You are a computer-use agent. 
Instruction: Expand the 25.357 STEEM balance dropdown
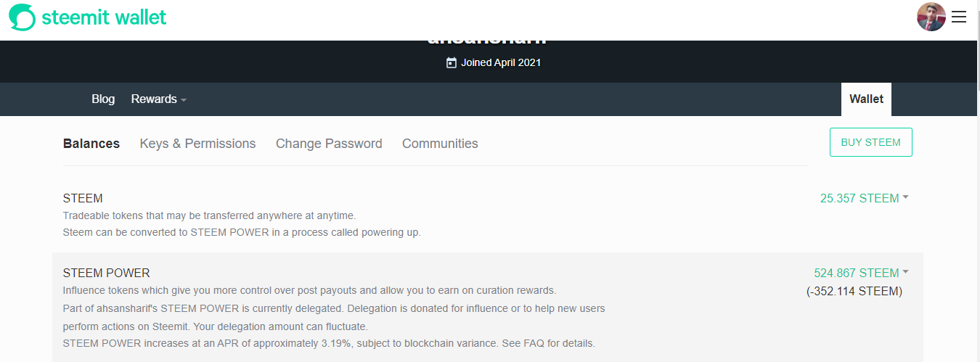[x=864, y=198]
